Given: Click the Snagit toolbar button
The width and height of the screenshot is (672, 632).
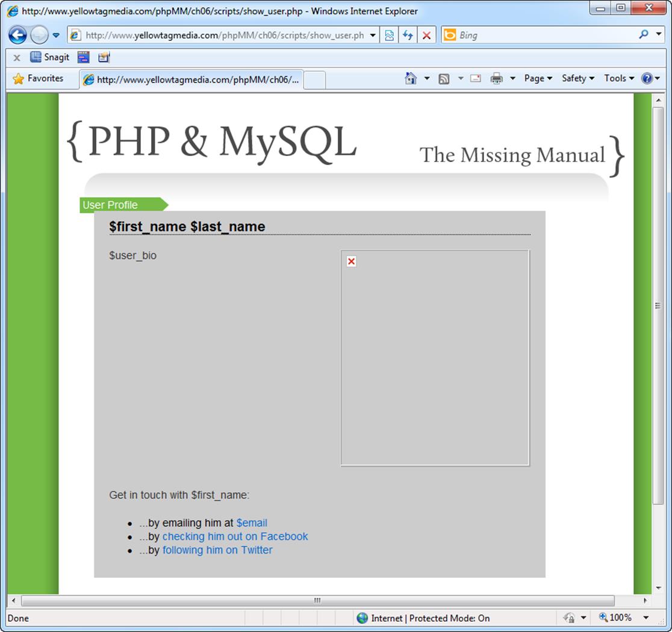Looking at the screenshot, I should (x=50, y=57).
